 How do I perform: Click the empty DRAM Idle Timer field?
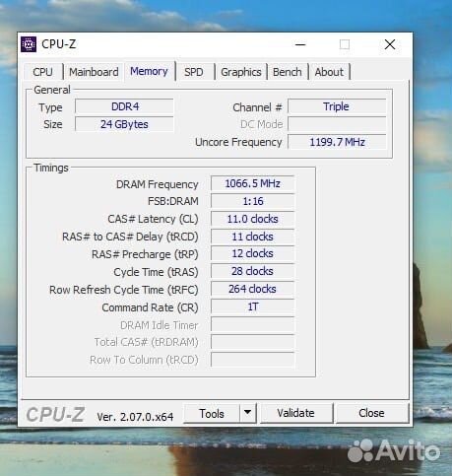[252, 324]
